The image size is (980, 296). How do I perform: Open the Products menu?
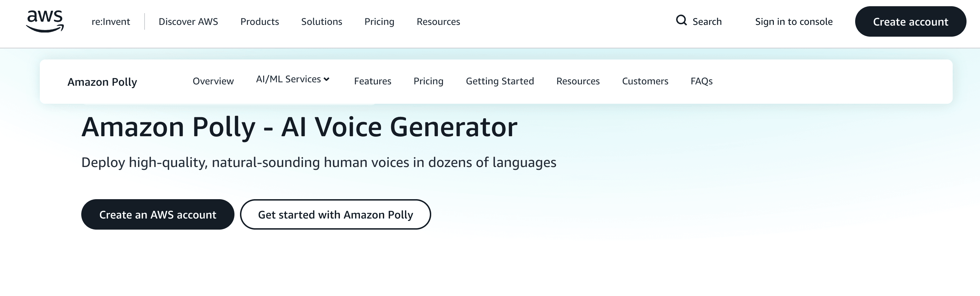coord(259,22)
